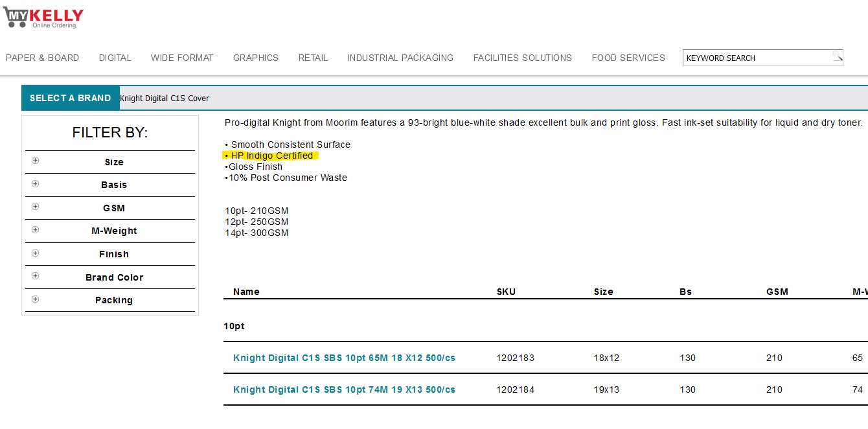Click the Knight Digital C1S Cover brand text
Image resolution: width=868 pixels, height=429 pixels.
coord(165,98)
